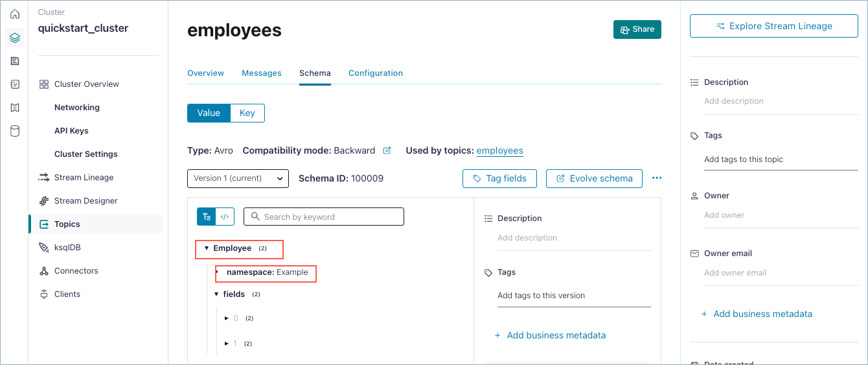The width and height of the screenshot is (868, 365).
Task: Open the Version 1 (current) dropdown
Action: coord(238,178)
